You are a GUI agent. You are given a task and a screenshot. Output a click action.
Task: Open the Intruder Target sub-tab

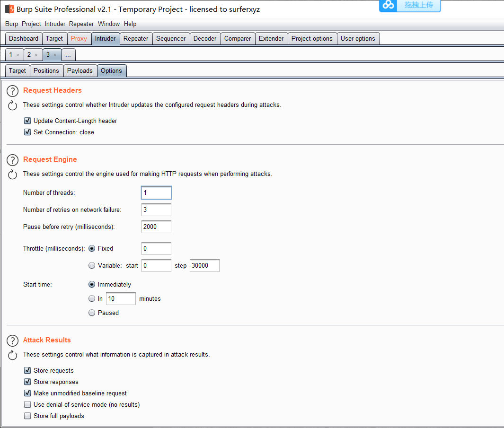[x=18, y=70]
